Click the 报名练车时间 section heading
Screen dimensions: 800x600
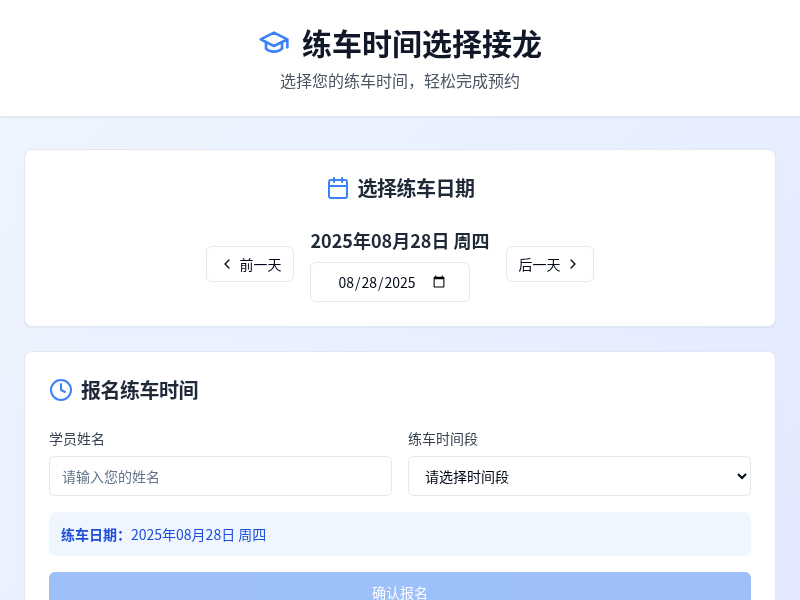click(140, 390)
